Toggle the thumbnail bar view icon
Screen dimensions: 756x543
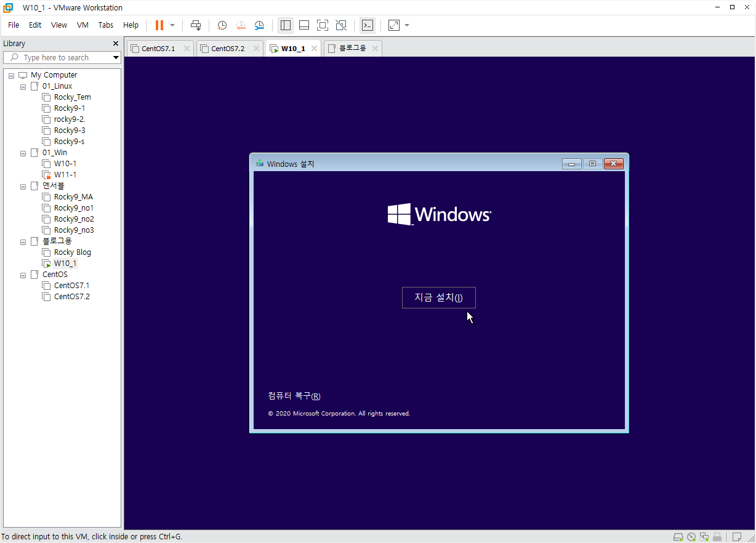pos(304,25)
